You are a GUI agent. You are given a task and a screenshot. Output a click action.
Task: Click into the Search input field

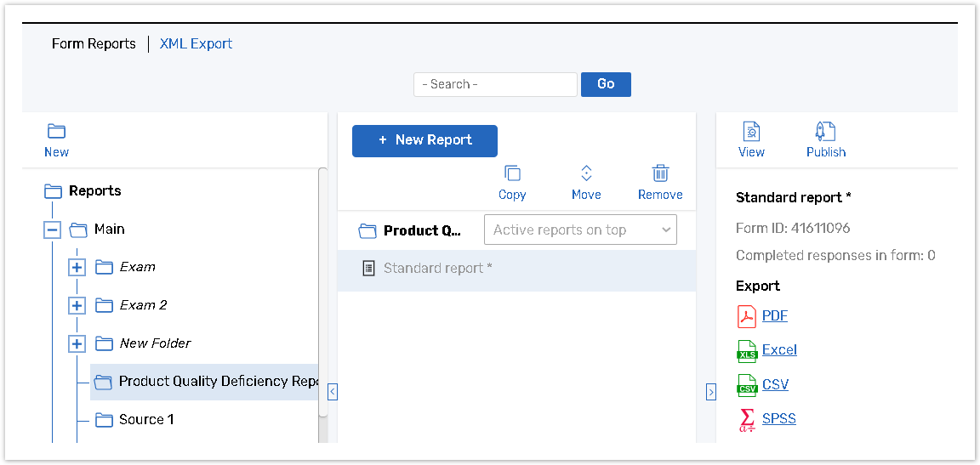pos(495,84)
